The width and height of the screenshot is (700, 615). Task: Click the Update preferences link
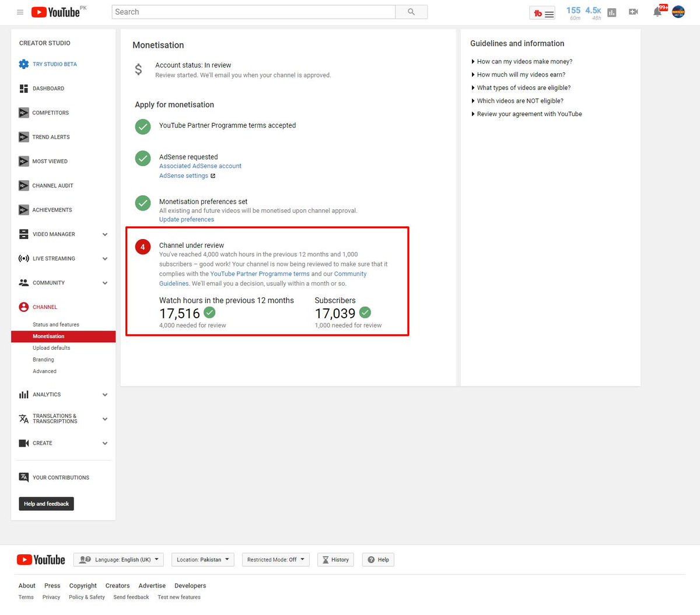(x=187, y=220)
